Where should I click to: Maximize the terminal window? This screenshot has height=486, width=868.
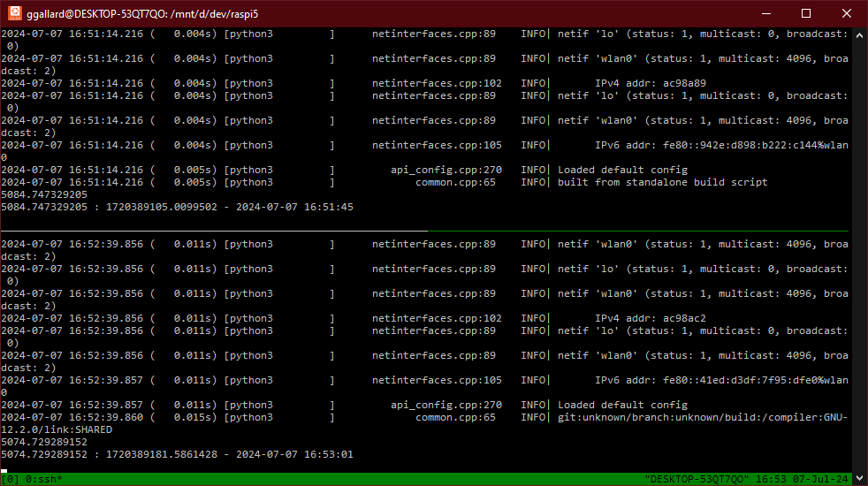[x=806, y=13]
